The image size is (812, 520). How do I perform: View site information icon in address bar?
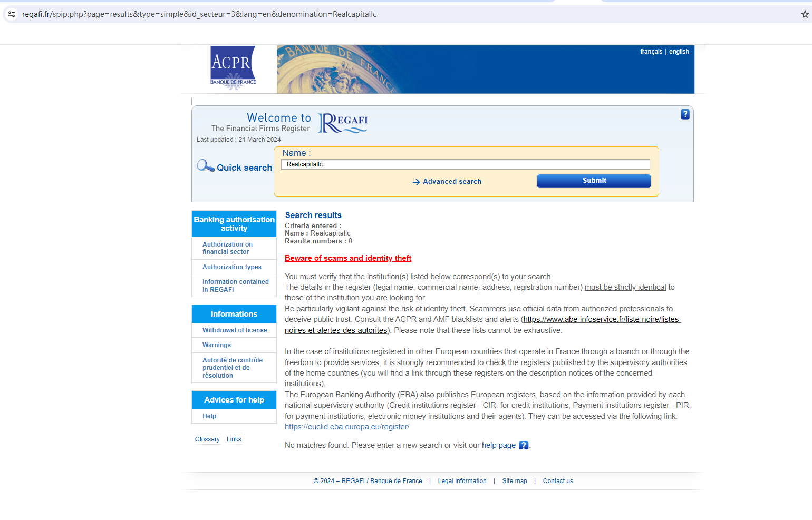pyautogui.click(x=12, y=14)
